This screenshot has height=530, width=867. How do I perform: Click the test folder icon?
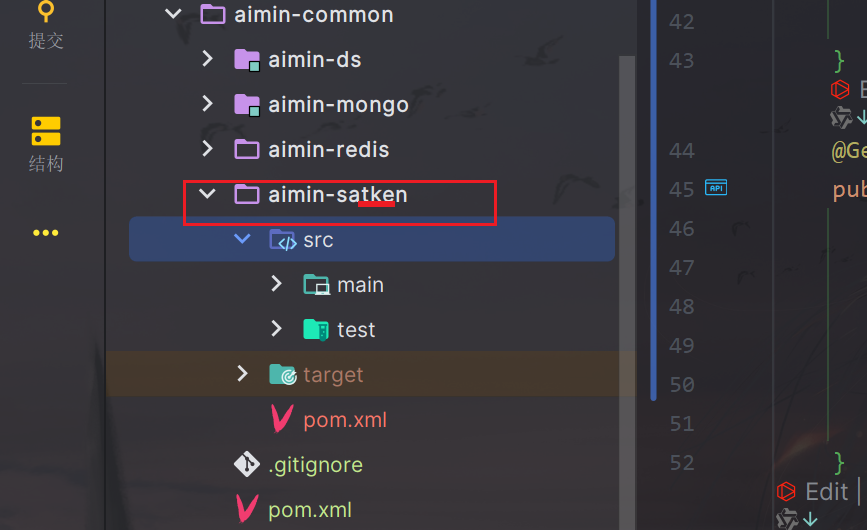[x=316, y=330]
